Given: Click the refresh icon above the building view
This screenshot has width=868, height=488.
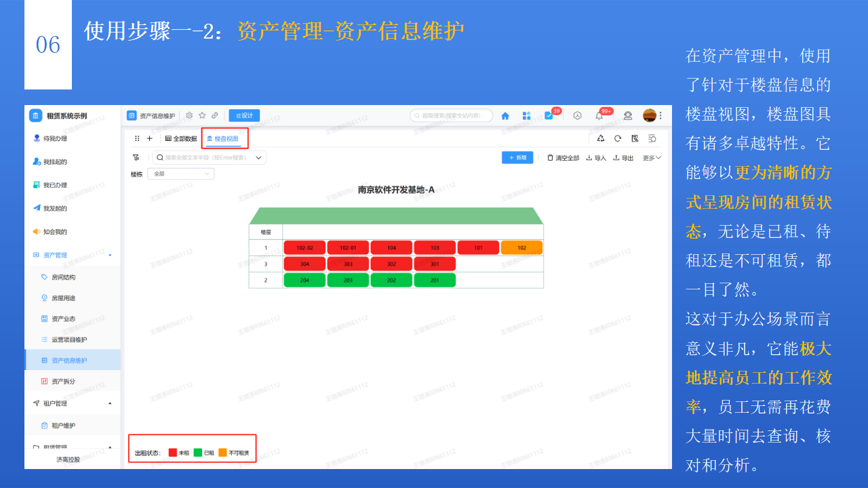Looking at the screenshot, I should click(618, 138).
